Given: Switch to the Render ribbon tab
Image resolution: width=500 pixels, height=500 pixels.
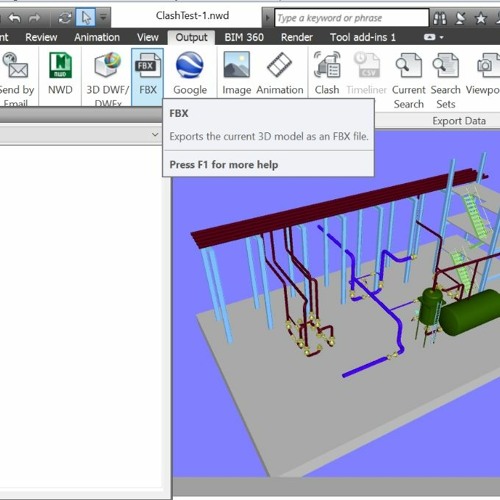Looking at the screenshot, I should tap(297, 37).
